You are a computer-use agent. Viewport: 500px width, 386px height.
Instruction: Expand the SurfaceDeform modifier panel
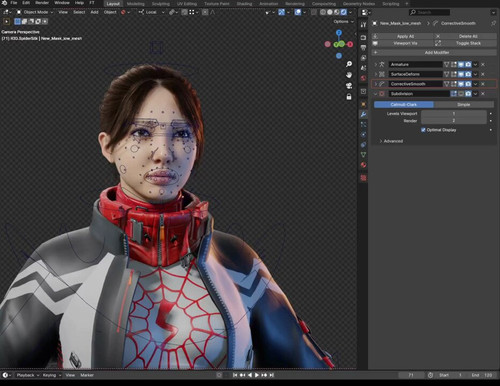click(x=376, y=74)
